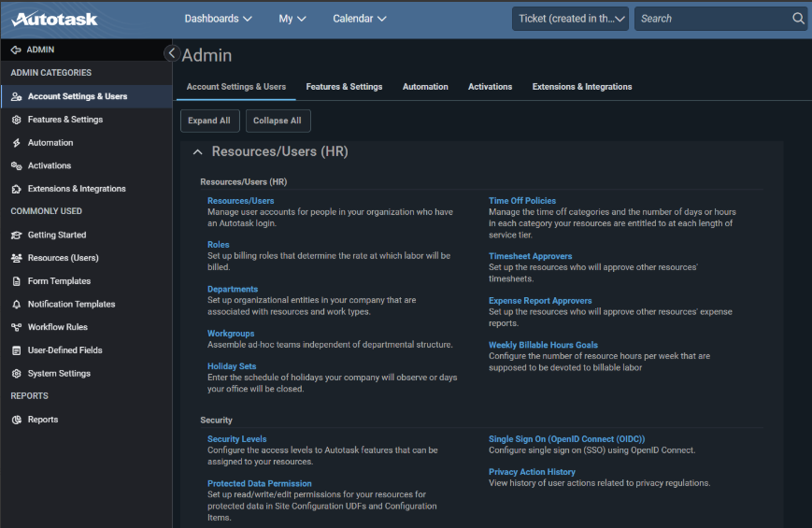Viewport: 812px width, 528px height.
Task: Open the Departments link
Action: click(233, 289)
